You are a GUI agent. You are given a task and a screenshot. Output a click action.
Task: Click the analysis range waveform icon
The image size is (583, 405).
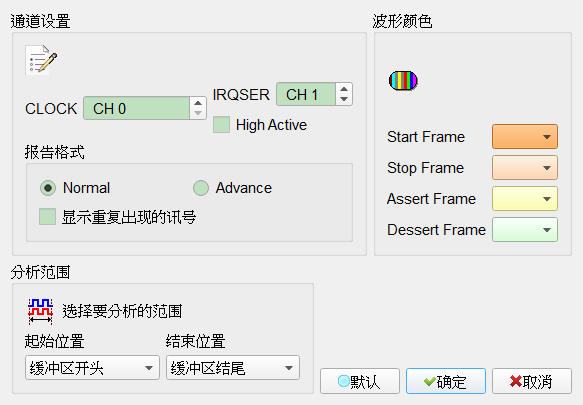[x=40, y=311]
